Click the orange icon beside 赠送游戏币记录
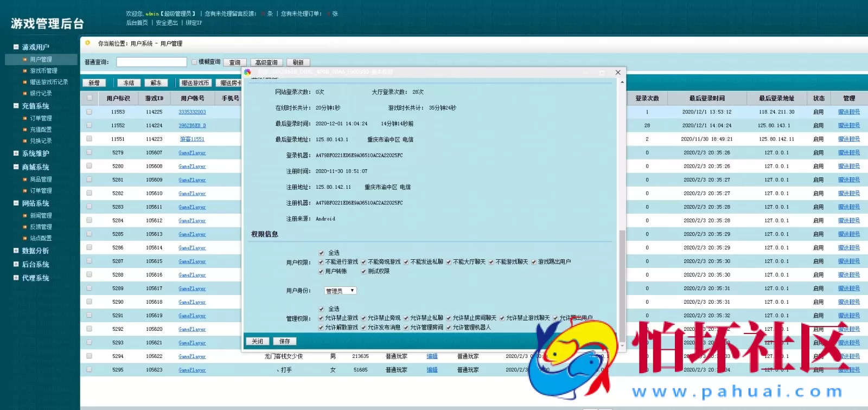Viewport: 868px width, 410px height. tap(25, 82)
